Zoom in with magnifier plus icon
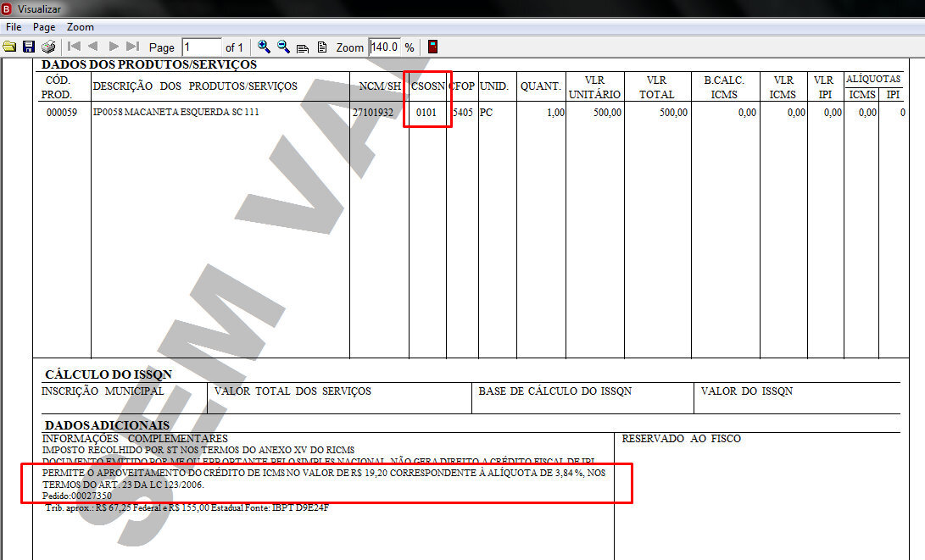The width and height of the screenshot is (925, 560). (265, 47)
